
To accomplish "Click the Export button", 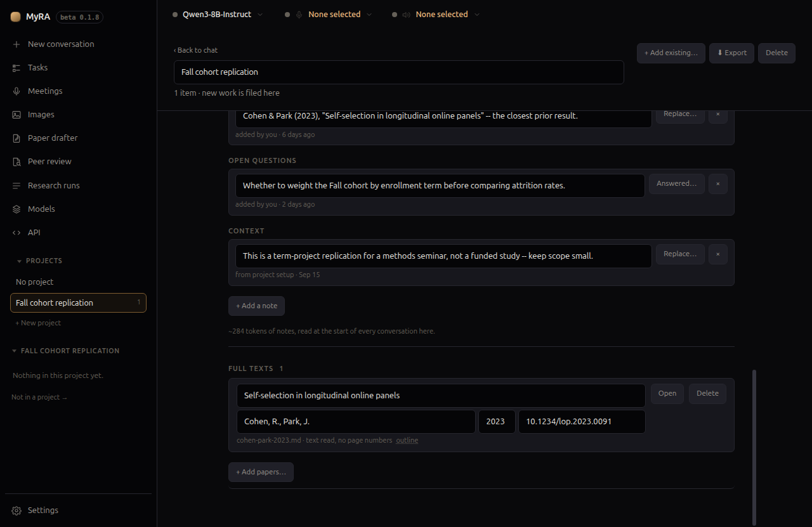I will [x=732, y=53].
